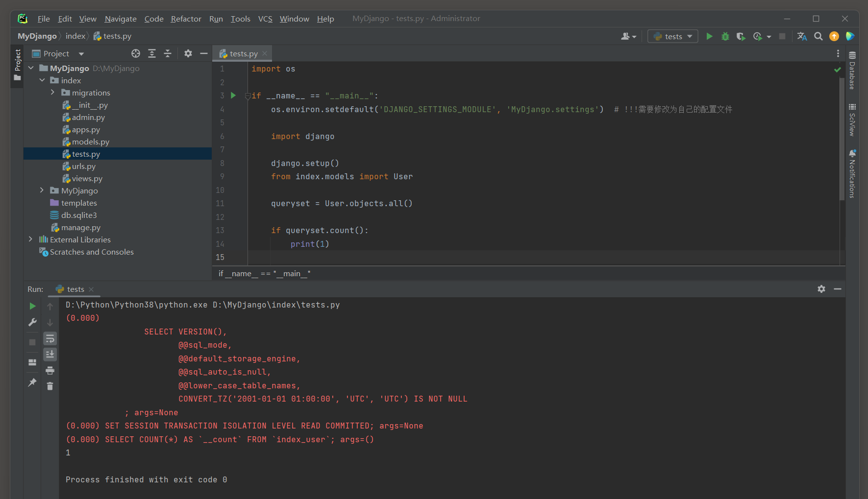Screen dimensions: 868x499
Task: Run the tests configuration from the toolbar
Action: pyautogui.click(x=709, y=36)
